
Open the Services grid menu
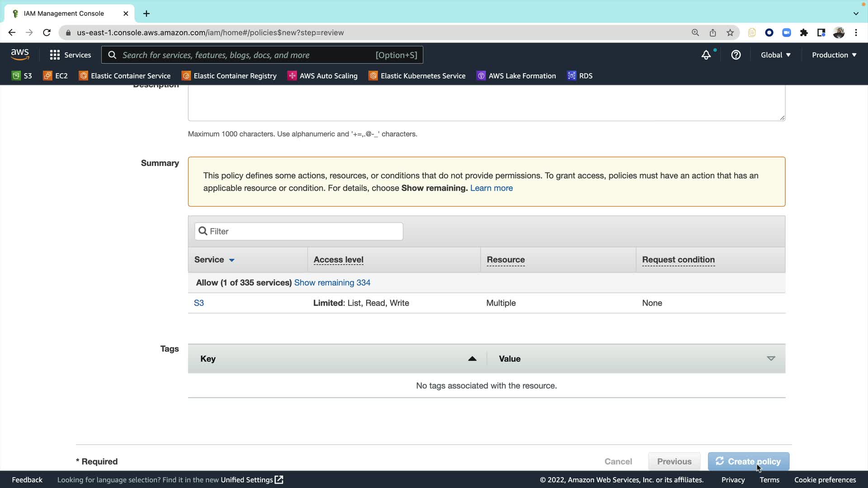pyautogui.click(x=70, y=55)
